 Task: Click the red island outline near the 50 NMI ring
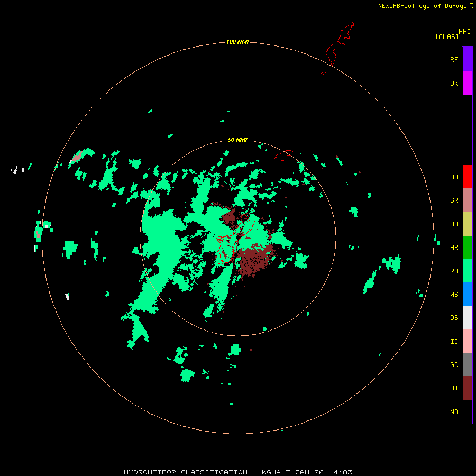(x=283, y=155)
